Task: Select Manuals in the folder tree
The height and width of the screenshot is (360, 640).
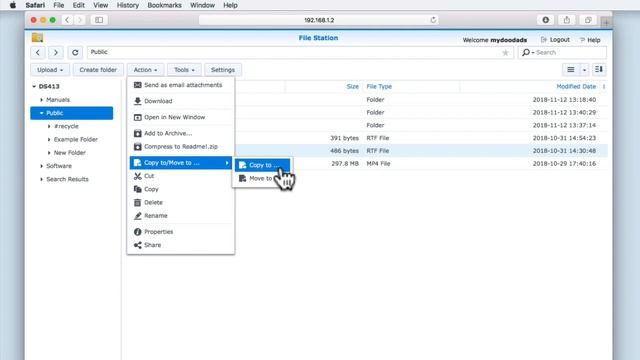Action: tap(58, 100)
